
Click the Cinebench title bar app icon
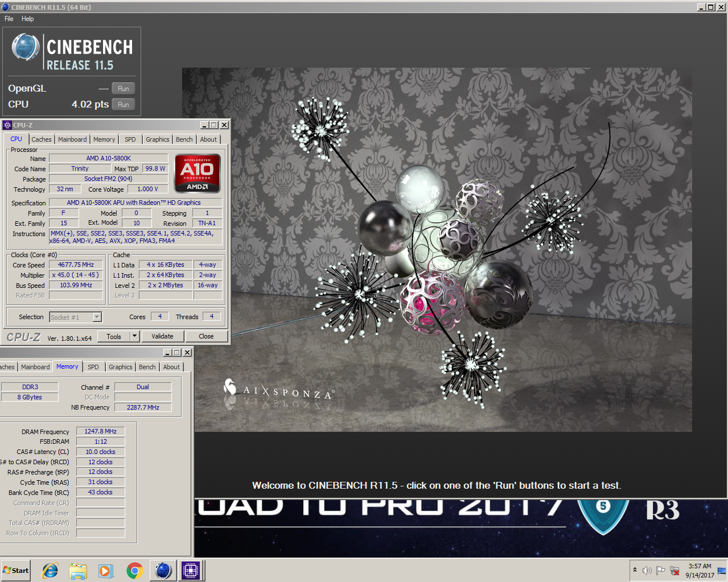point(6,7)
